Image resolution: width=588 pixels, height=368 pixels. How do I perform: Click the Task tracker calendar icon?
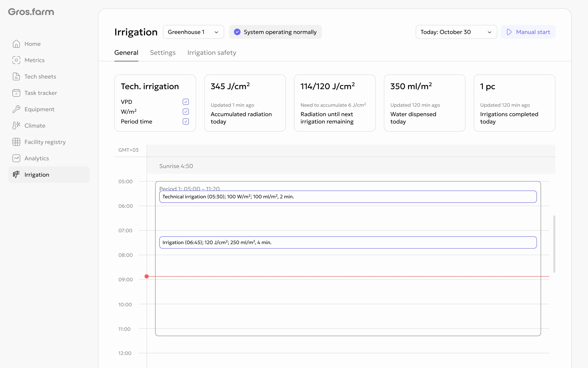point(16,93)
